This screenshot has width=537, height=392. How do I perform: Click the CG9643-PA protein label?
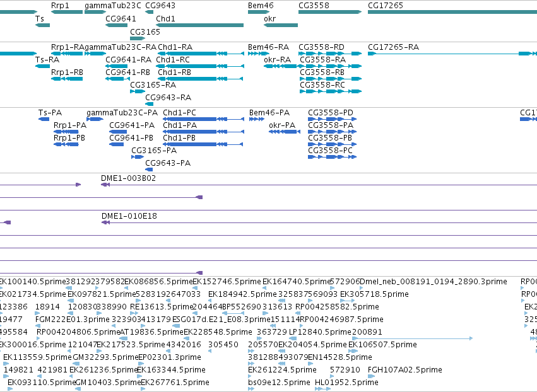168,163
